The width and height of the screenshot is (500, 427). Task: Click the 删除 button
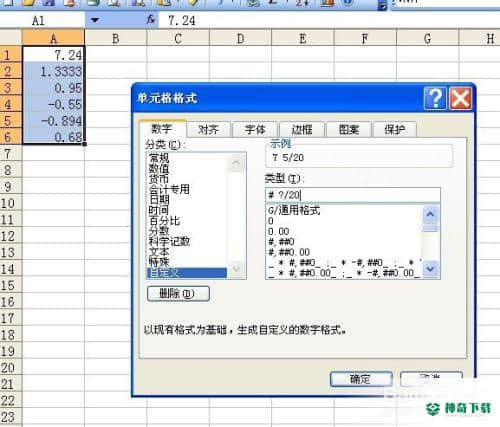178,294
